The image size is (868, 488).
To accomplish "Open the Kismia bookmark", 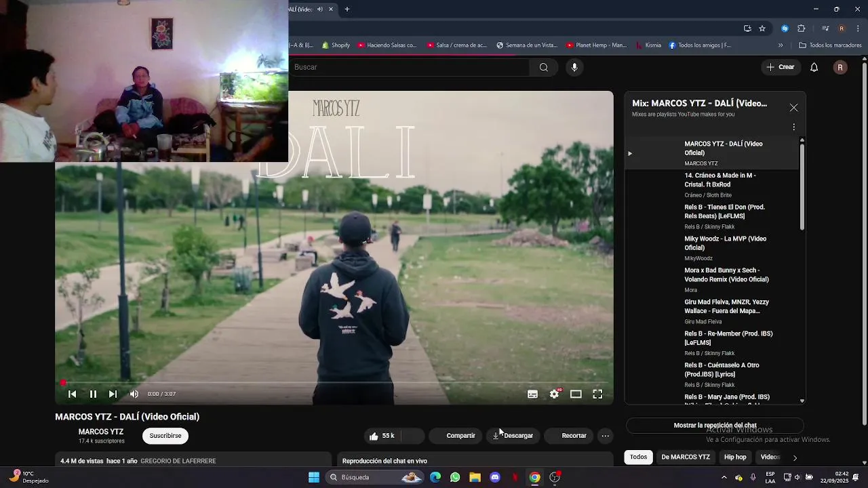I will tap(648, 45).
